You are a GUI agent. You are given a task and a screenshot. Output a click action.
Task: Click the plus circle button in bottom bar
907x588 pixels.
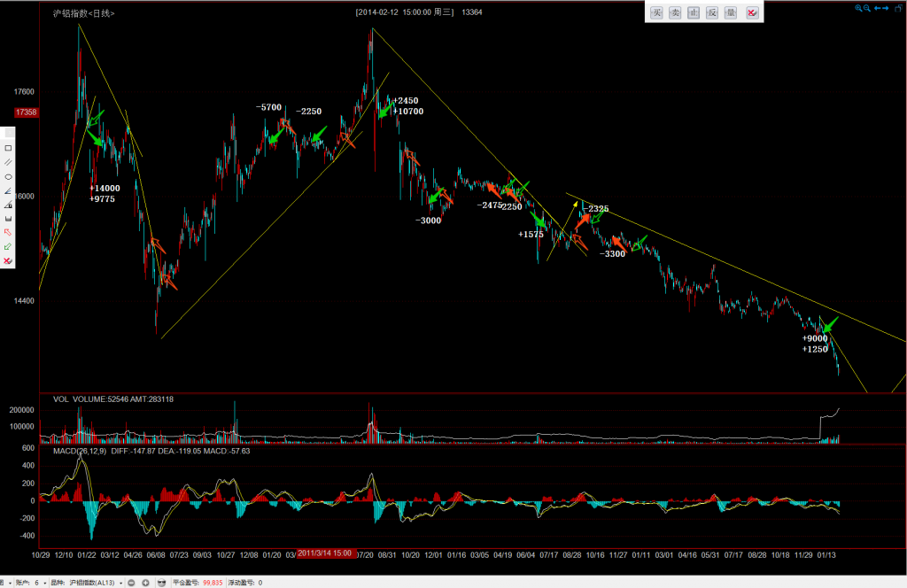tap(145, 583)
